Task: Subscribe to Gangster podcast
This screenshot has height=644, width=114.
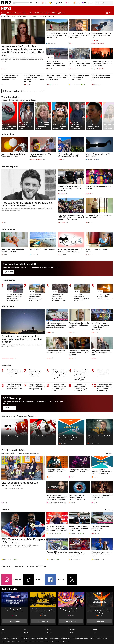Action: coord(43,621)
